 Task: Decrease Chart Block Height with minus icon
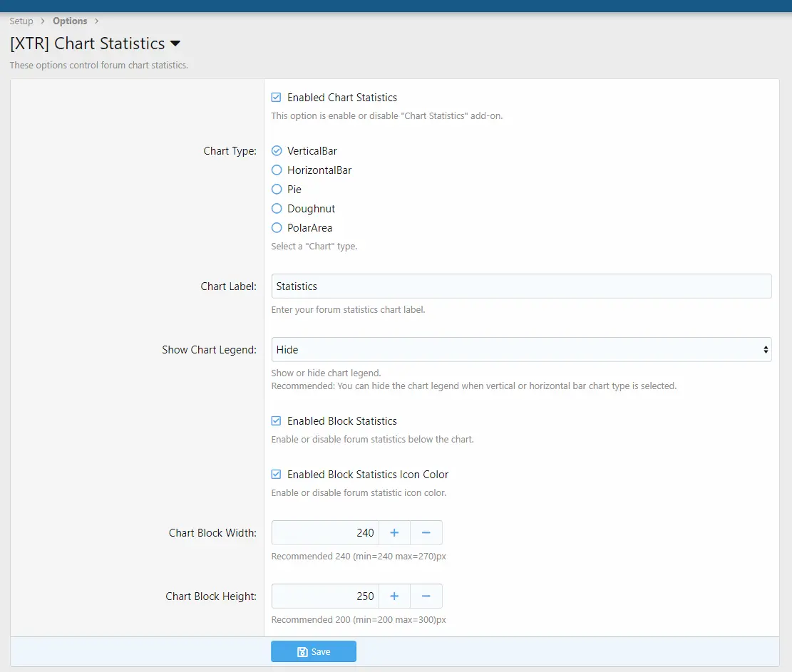click(426, 596)
